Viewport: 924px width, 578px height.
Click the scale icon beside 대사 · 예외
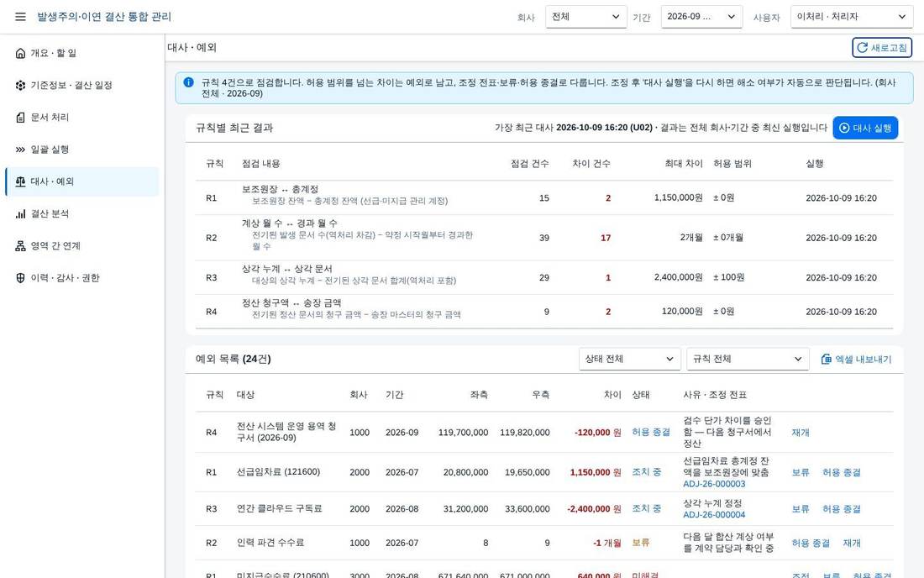point(21,181)
